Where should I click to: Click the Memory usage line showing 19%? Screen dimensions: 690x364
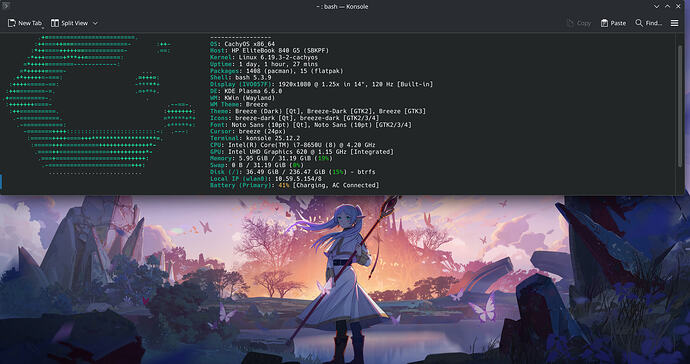[x=270, y=158]
